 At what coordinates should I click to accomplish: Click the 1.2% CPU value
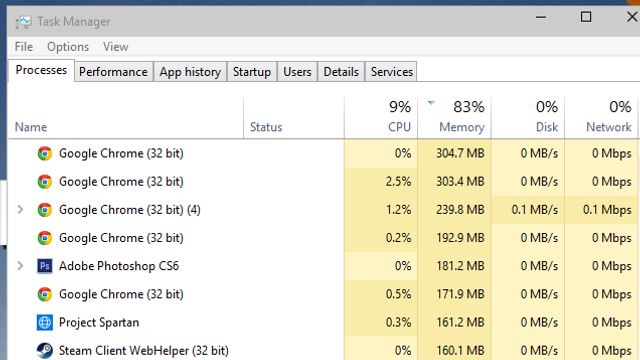coord(398,210)
